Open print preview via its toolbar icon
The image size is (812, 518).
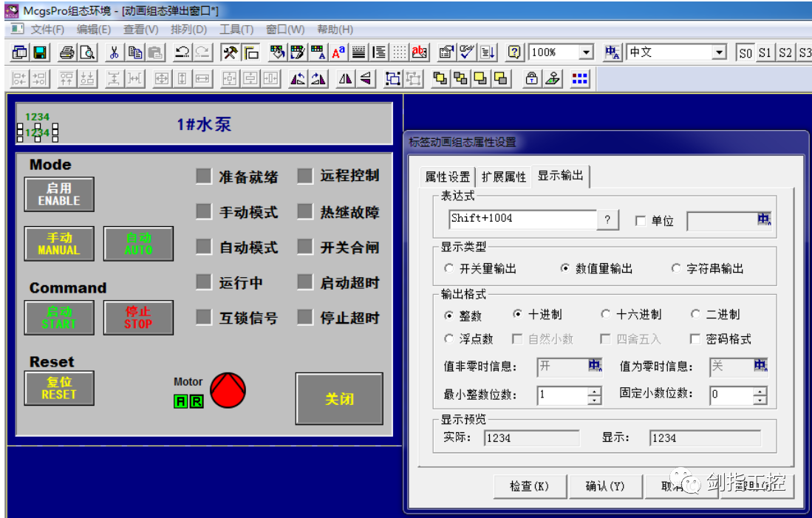click(86, 52)
